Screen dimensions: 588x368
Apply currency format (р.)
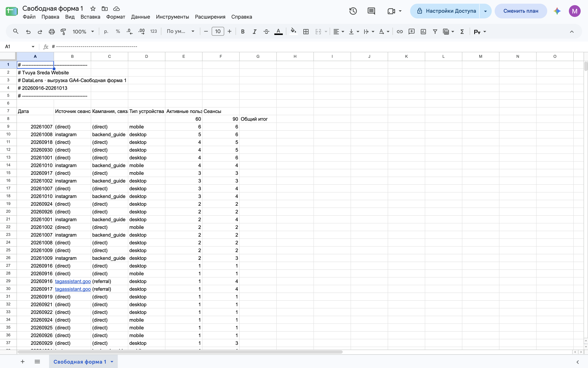tap(106, 31)
